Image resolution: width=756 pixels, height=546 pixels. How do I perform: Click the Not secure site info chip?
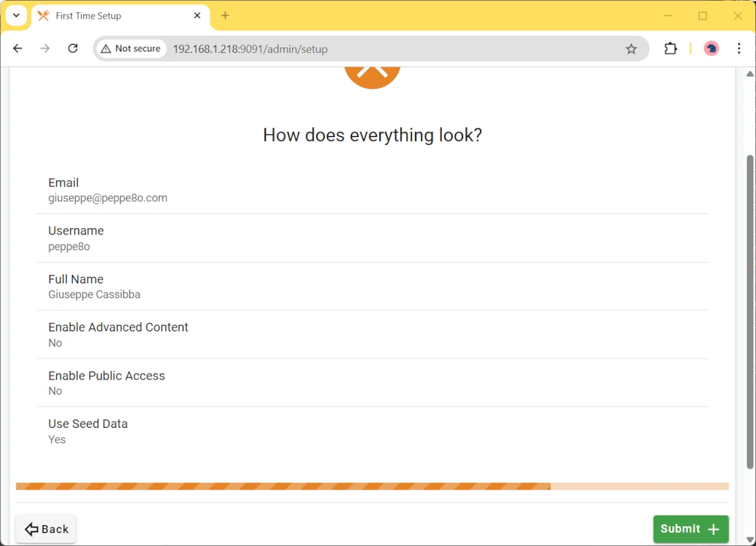click(131, 49)
